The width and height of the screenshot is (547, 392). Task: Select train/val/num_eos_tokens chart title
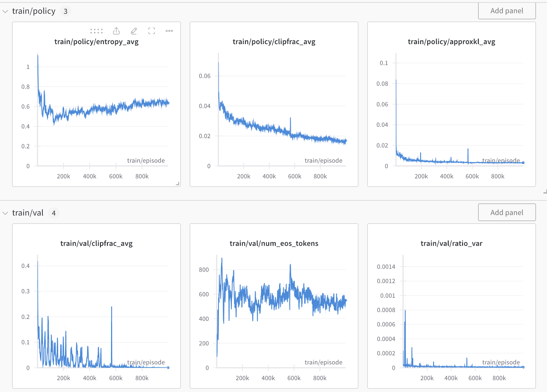[274, 243]
